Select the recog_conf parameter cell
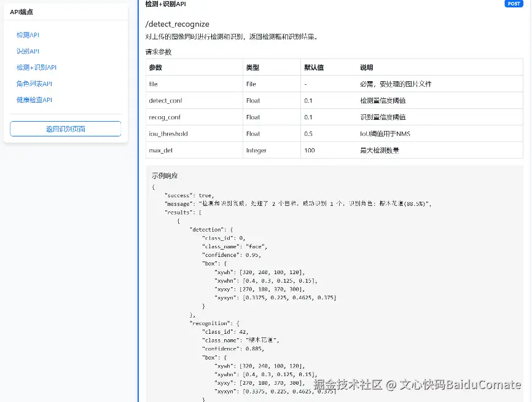This screenshot has width=532, height=402. pyautogui.click(x=194, y=117)
